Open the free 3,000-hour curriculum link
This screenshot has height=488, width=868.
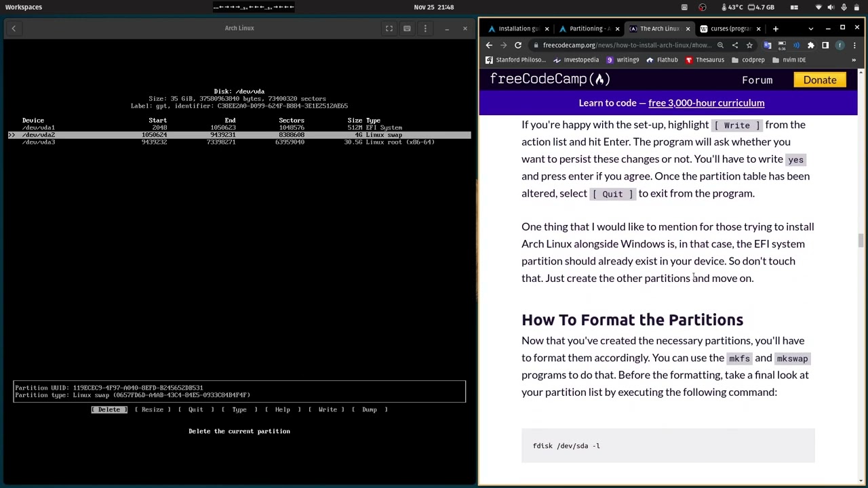(706, 103)
